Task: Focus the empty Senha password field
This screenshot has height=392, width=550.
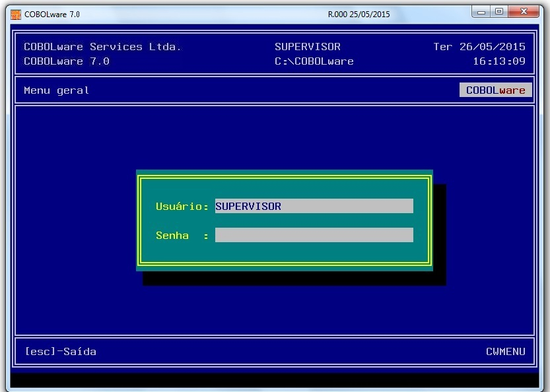Action: [x=314, y=235]
